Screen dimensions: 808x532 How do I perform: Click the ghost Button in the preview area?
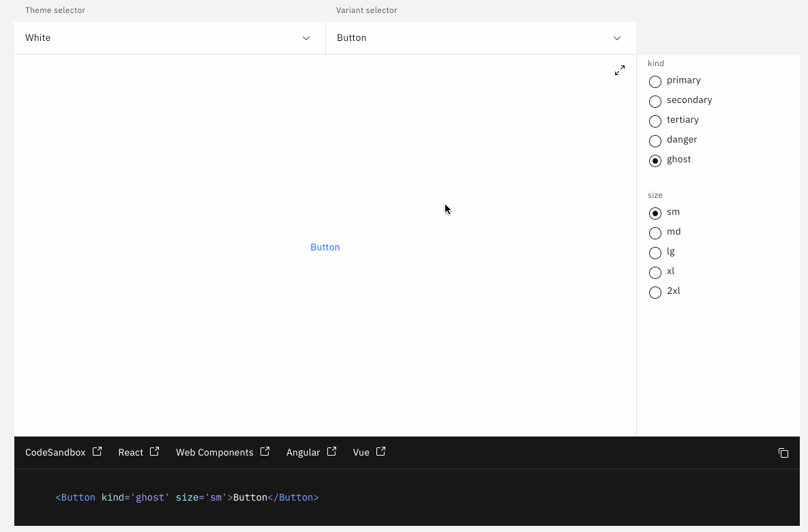pos(325,247)
